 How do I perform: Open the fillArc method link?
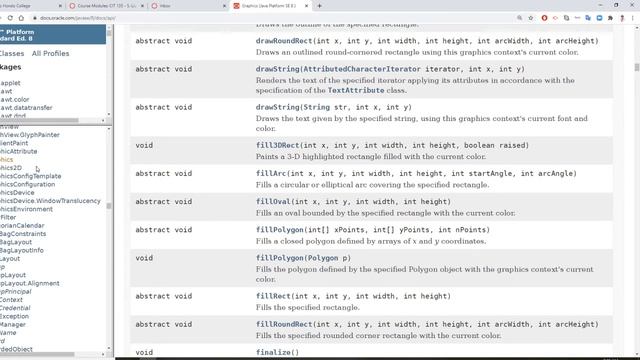pos(271,173)
